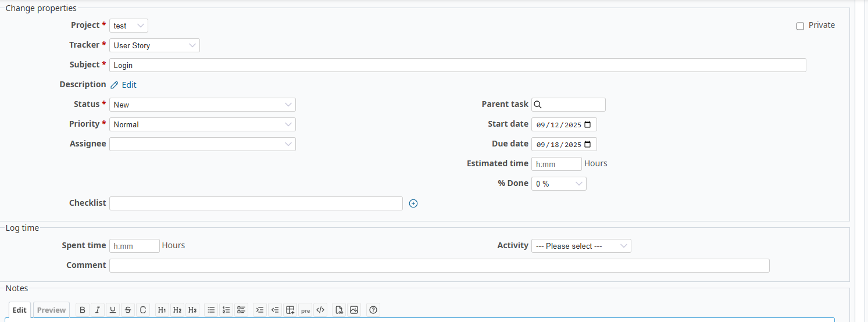Insert an image into the notes

(x=354, y=310)
